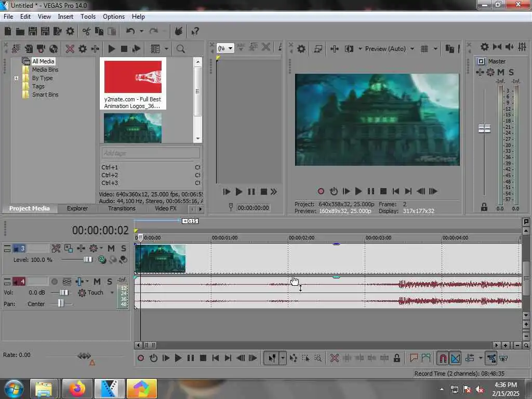This screenshot has height=399, width=532.
Task: Open Master bus gear settings icon
Action: pos(485,47)
